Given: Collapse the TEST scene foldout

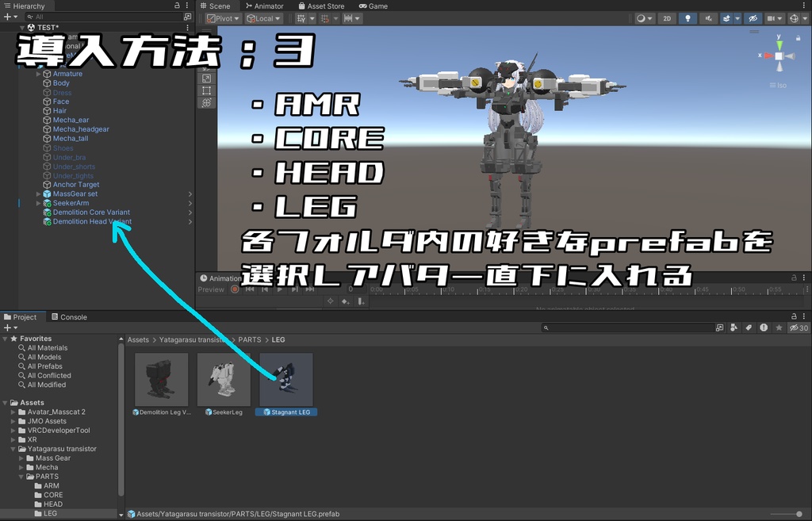Looking at the screenshot, I should click(x=22, y=28).
